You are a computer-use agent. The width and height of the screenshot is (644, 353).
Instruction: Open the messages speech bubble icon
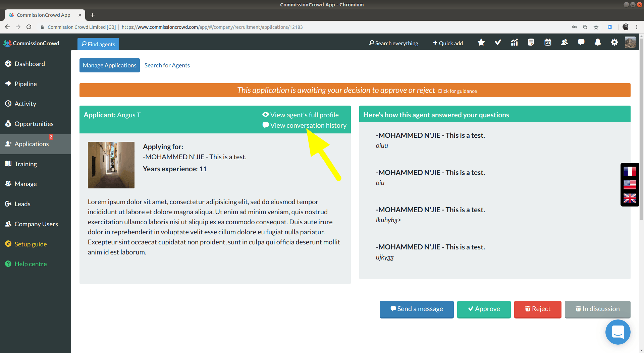coord(581,43)
